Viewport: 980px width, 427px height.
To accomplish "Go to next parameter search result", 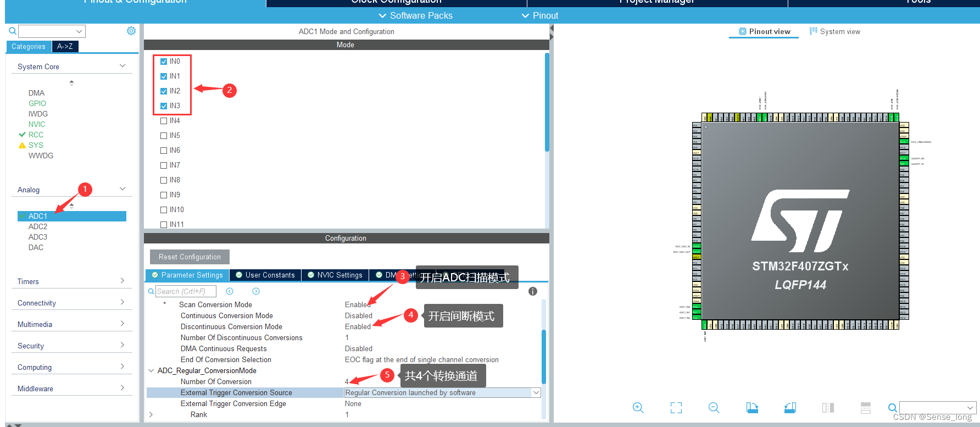I will click(256, 291).
